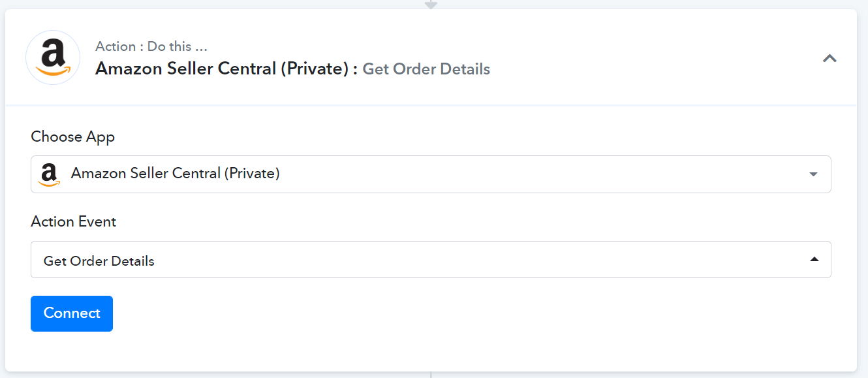Click "Get Order Details" inside the Action Event field
This screenshot has width=868, height=378.
[99, 260]
